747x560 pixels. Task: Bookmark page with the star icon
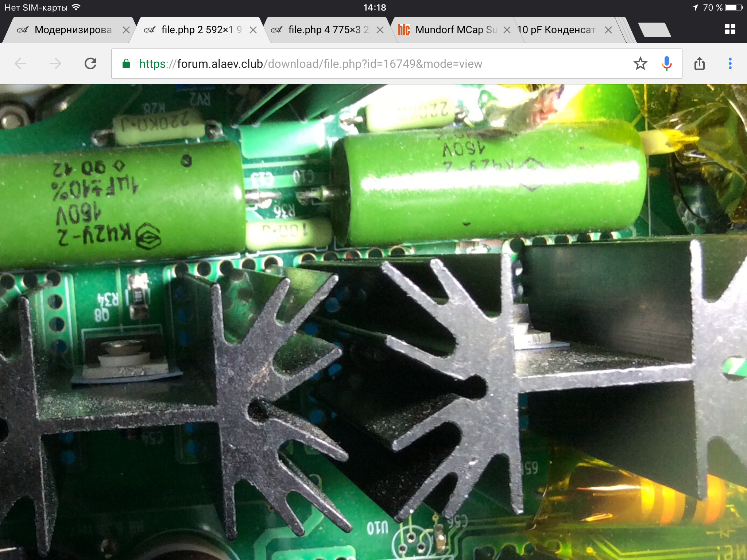coord(640,64)
